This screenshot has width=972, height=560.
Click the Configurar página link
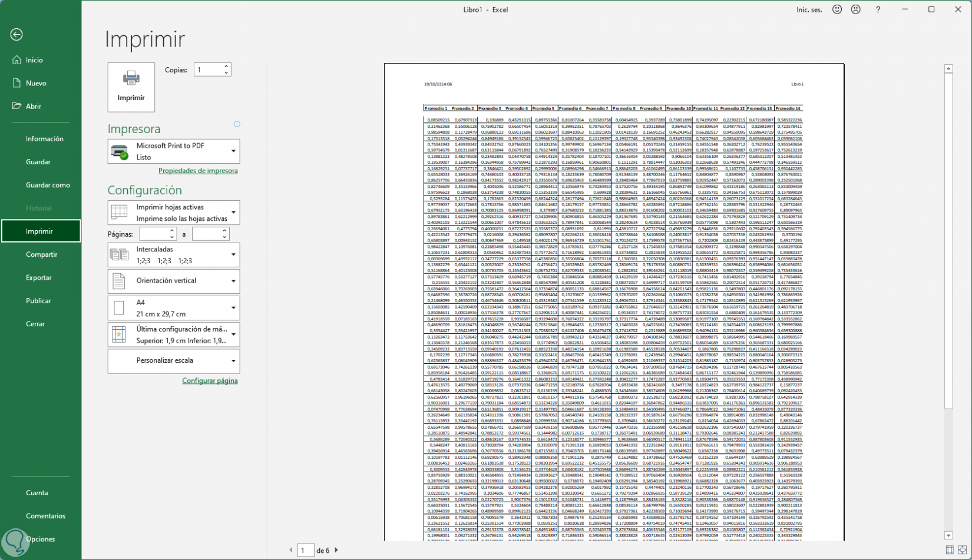210,381
